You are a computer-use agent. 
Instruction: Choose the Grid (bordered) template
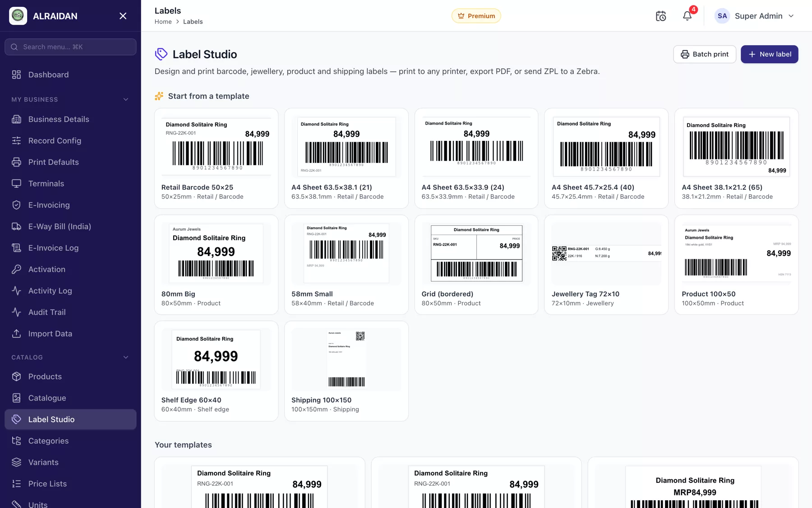tap(476, 265)
